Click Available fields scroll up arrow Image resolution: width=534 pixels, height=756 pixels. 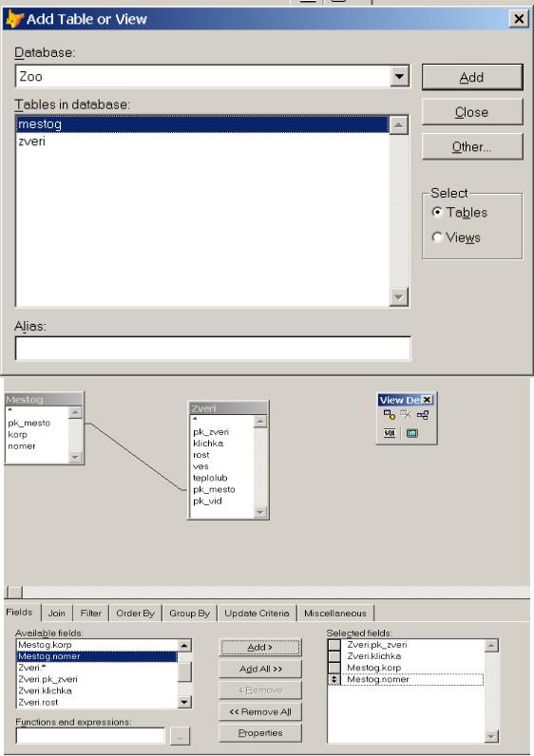(x=184, y=646)
